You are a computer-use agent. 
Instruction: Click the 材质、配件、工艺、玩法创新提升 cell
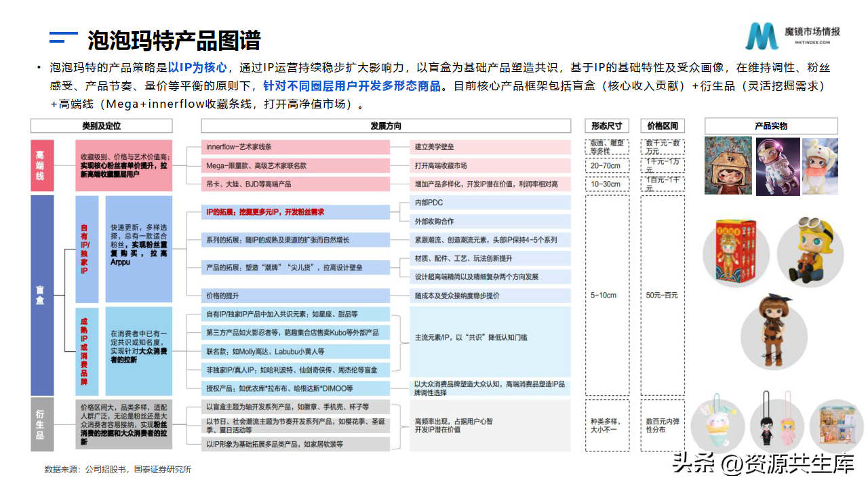pos(492,258)
